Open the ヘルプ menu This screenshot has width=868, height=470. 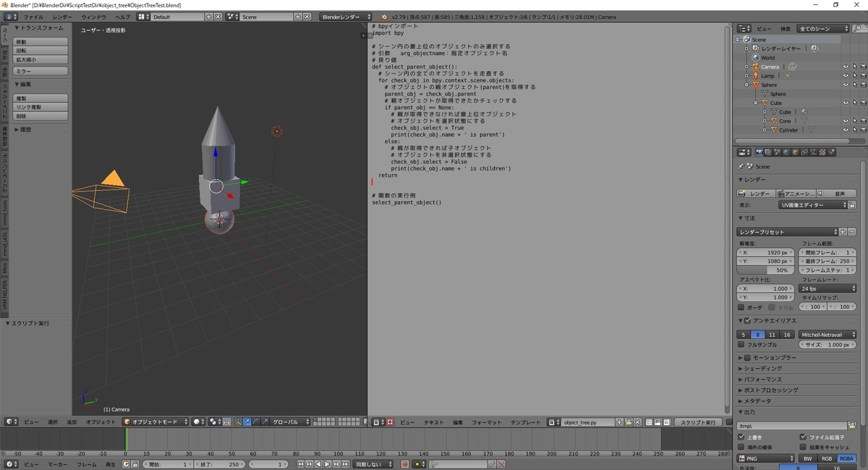[123, 17]
